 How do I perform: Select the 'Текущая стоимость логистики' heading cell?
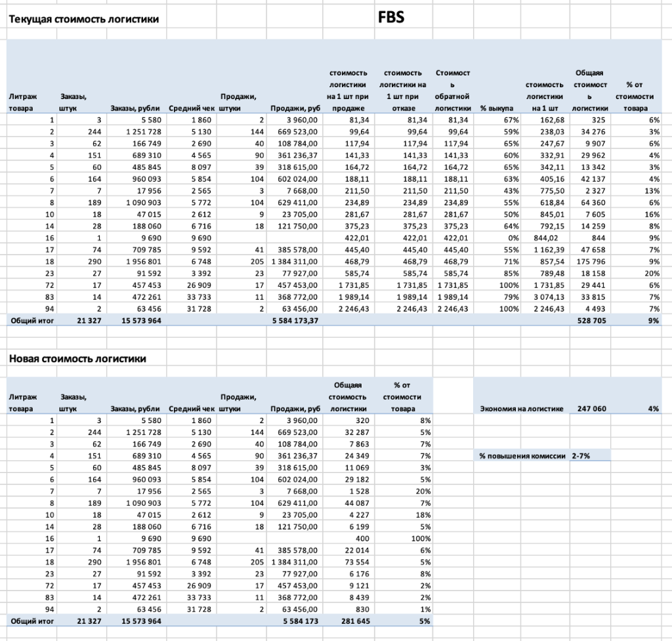[83, 19]
